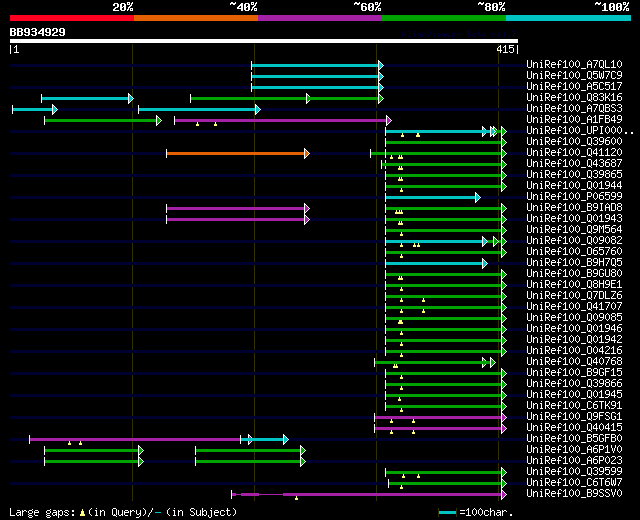The height and width of the screenshot is (520, 640).
Task: Click the UniRef100_Q39865 label
Action: (574, 174)
